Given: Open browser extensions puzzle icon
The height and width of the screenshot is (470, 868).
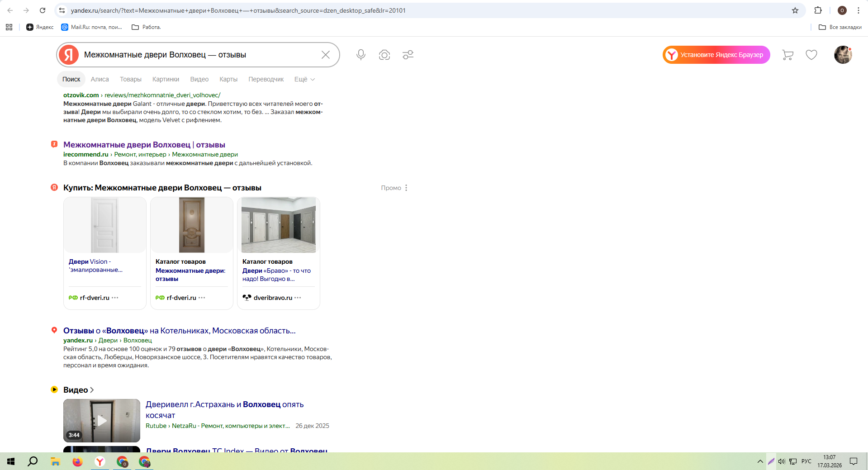Looking at the screenshot, I should coord(818,10).
